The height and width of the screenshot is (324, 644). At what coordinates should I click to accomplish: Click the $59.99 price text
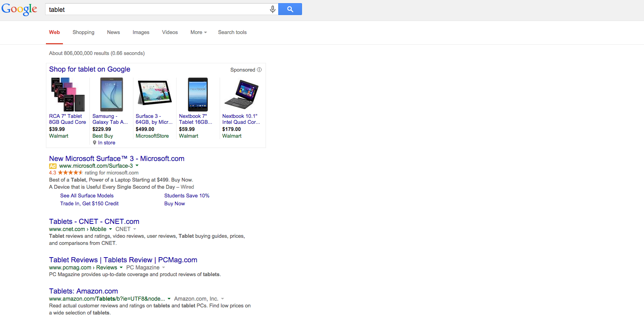(x=187, y=129)
